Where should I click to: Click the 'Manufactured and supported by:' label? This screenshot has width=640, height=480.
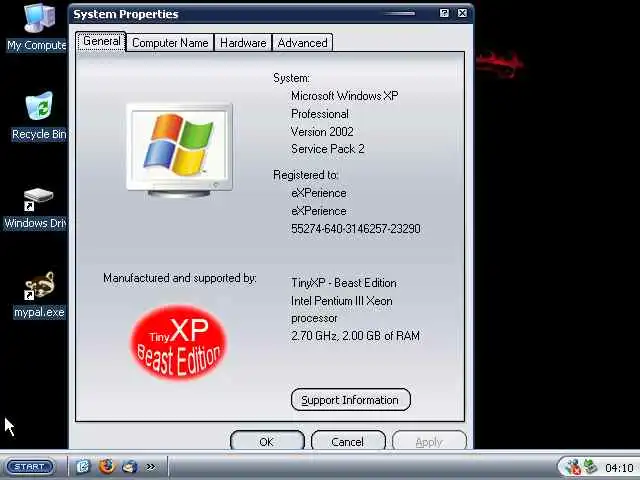tap(180, 278)
